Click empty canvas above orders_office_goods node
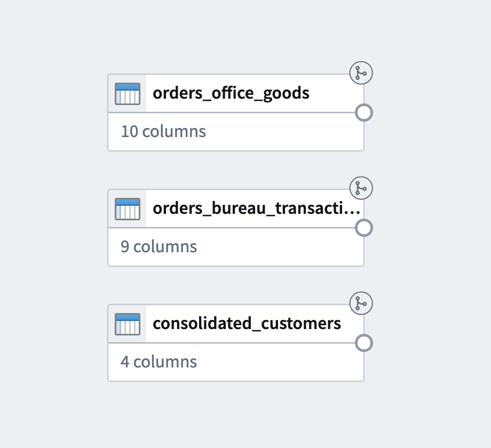 [x=236, y=37]
